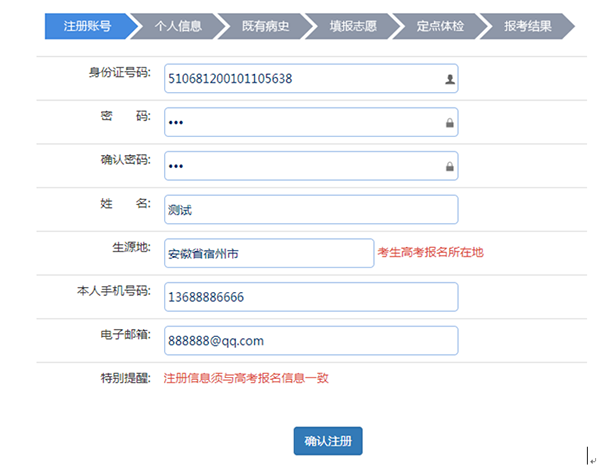This screenshot has height=471, width=600.
Task: Click the lock icon in 确认密码 field
Action: pos(449,166)
